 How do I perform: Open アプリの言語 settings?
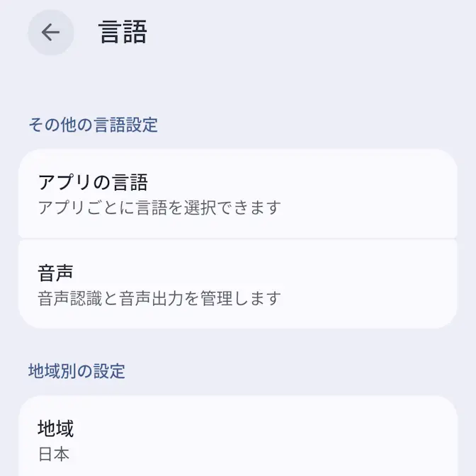(237, 193)
